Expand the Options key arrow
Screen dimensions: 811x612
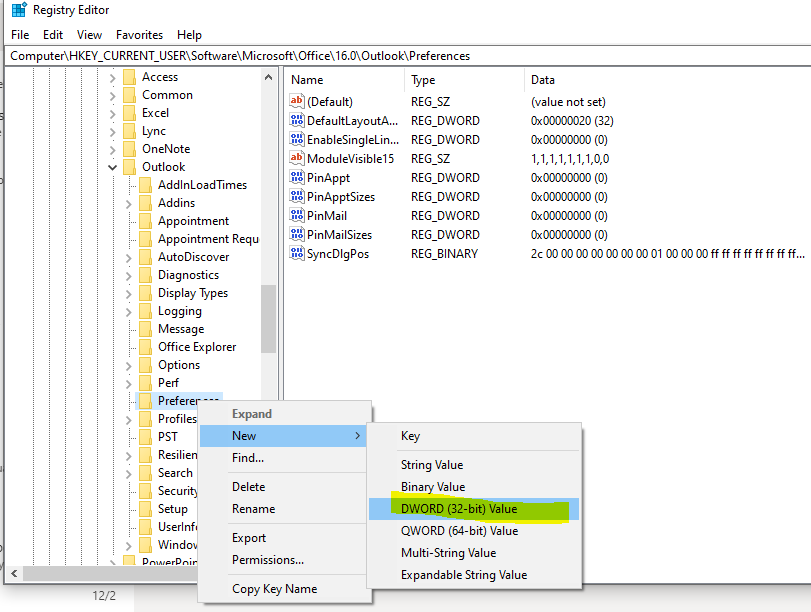(x=128, y=365)
